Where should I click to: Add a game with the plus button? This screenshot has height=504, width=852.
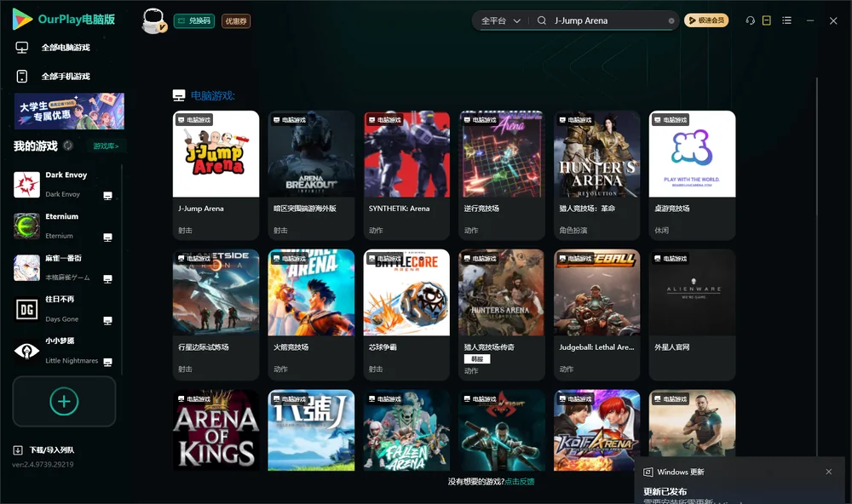click(64, 401)
